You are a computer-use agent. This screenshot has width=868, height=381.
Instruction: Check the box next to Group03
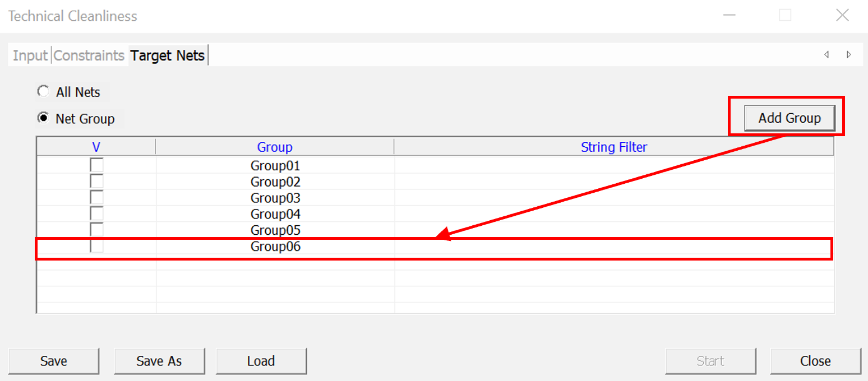[x=96, y=198]
